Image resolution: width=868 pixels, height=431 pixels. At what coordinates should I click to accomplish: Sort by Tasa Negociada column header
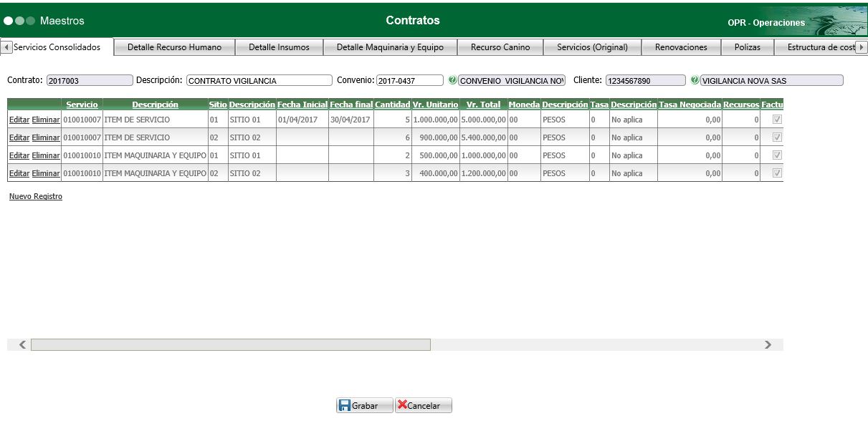coord(690,105)
